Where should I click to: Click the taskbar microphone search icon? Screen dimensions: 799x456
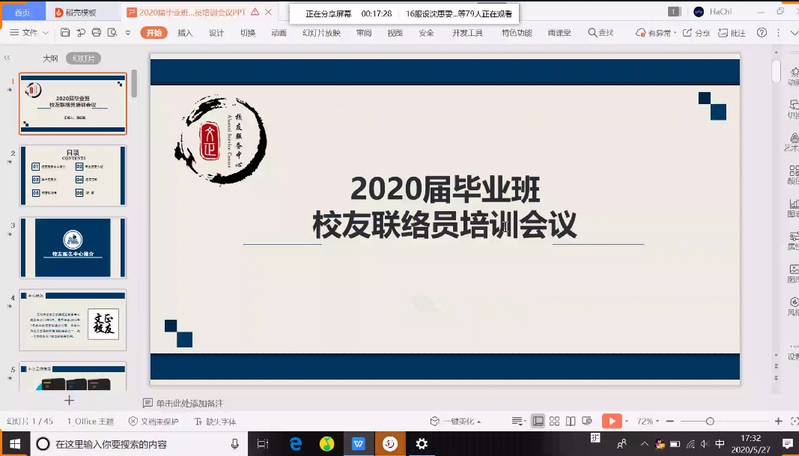point(235,443)
